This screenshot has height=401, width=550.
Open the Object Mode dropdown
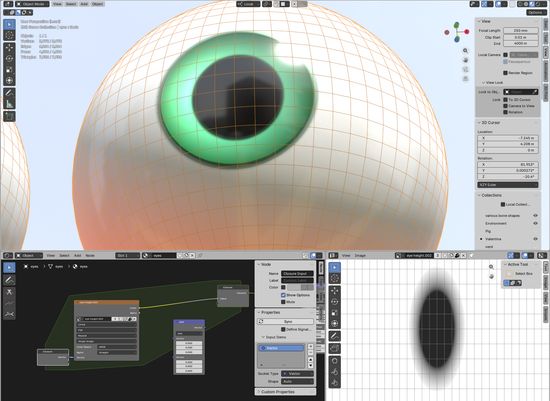coord(32,4)
